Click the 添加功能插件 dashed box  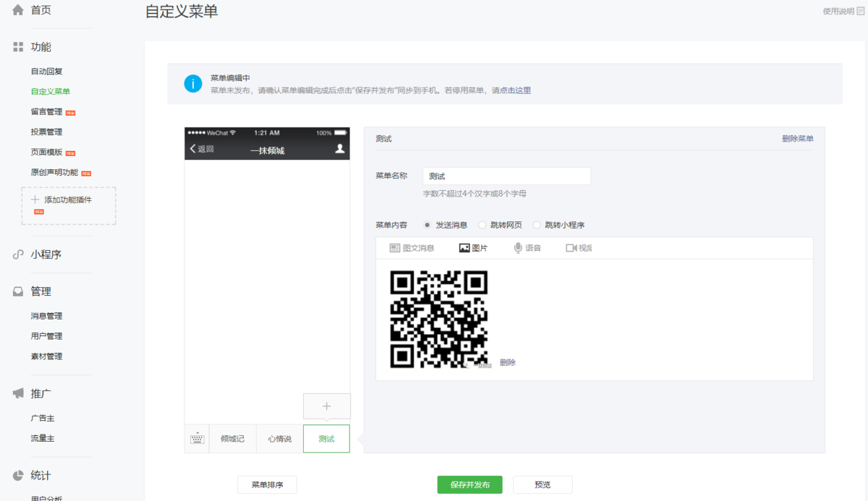[69, 205]
